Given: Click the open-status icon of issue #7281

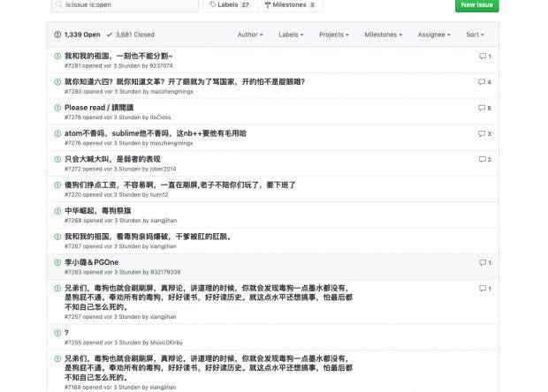Looking at the screenshot, I should 57,56.
